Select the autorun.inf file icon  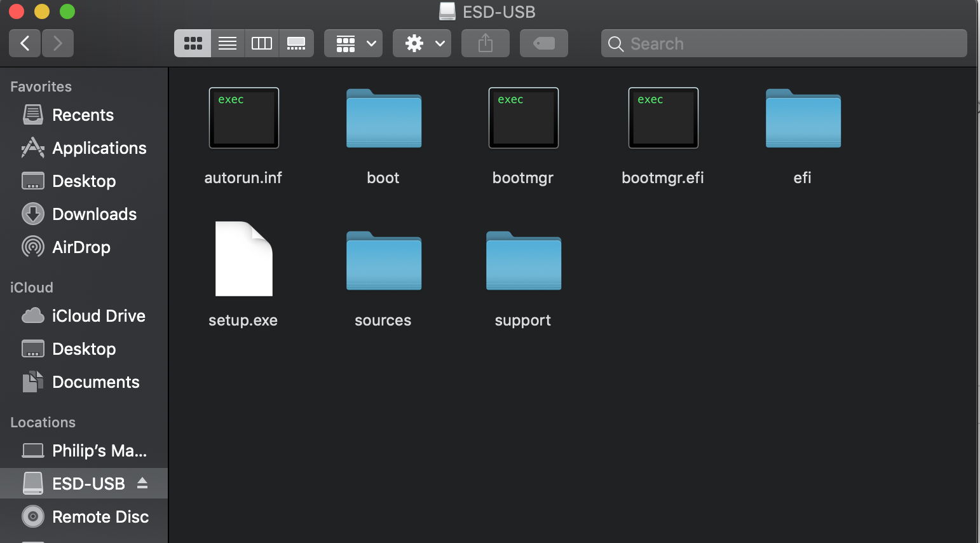[244, 118]
